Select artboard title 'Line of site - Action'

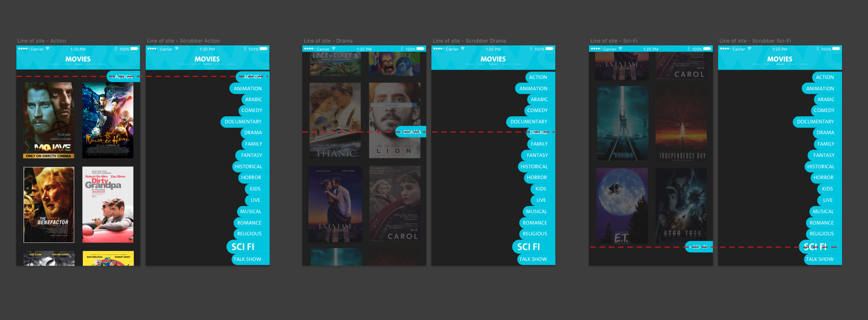pos(42,41)
